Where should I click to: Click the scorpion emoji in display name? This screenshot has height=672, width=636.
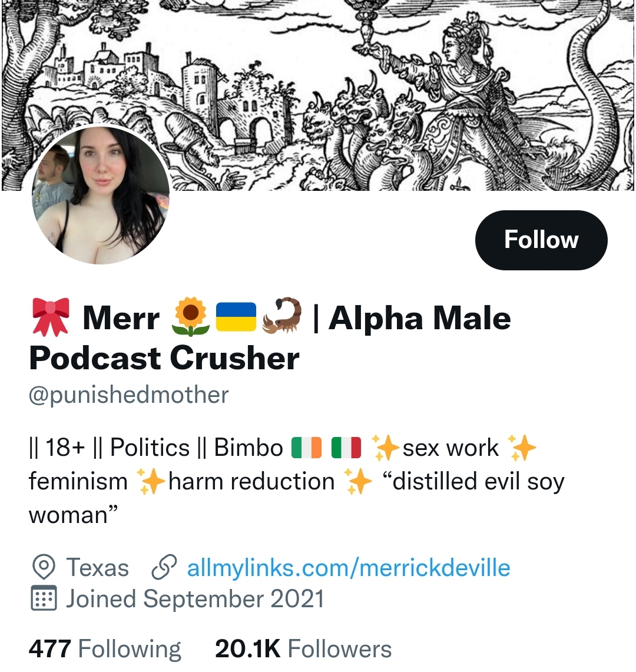(281, 317)
